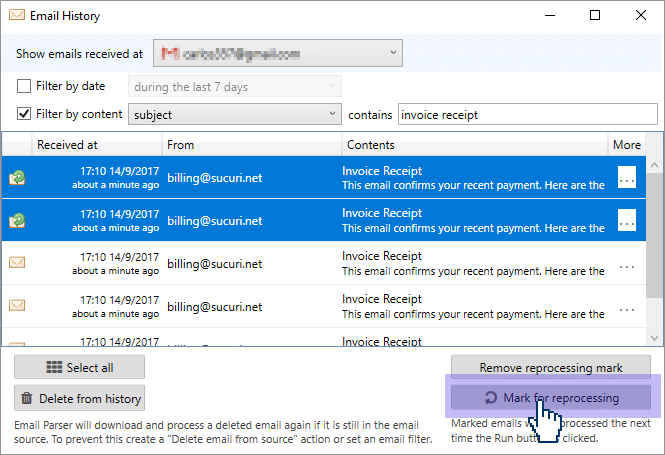Click the envelope icon in fourth email row
Image resolution: width=665 pixels, height=455 pixels.
pos(17,305)
